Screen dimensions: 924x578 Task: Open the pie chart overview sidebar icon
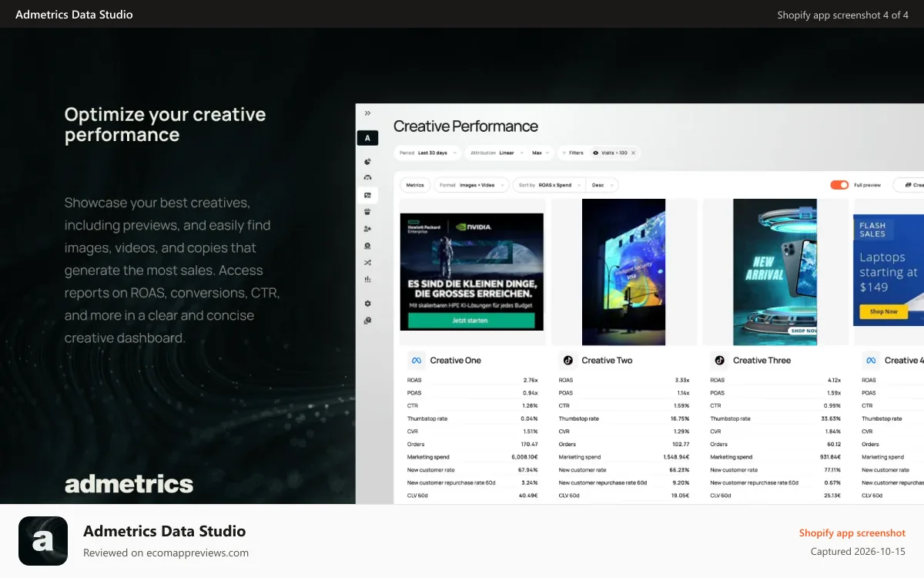click(x=367, y=162)
